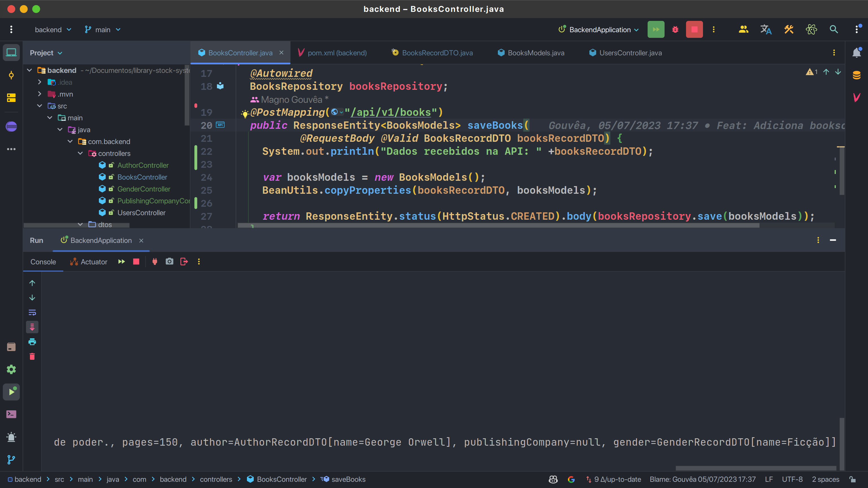This screenshot has height=488, width=868.
Task: Show more tool windows ellipsis in left sidebar
Action: coord(11,149)
